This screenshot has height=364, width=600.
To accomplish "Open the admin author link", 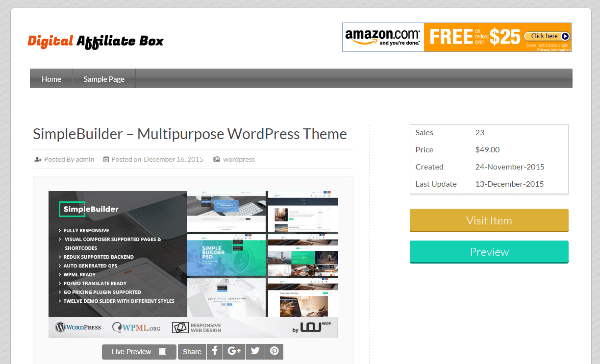I will [85, 159].
